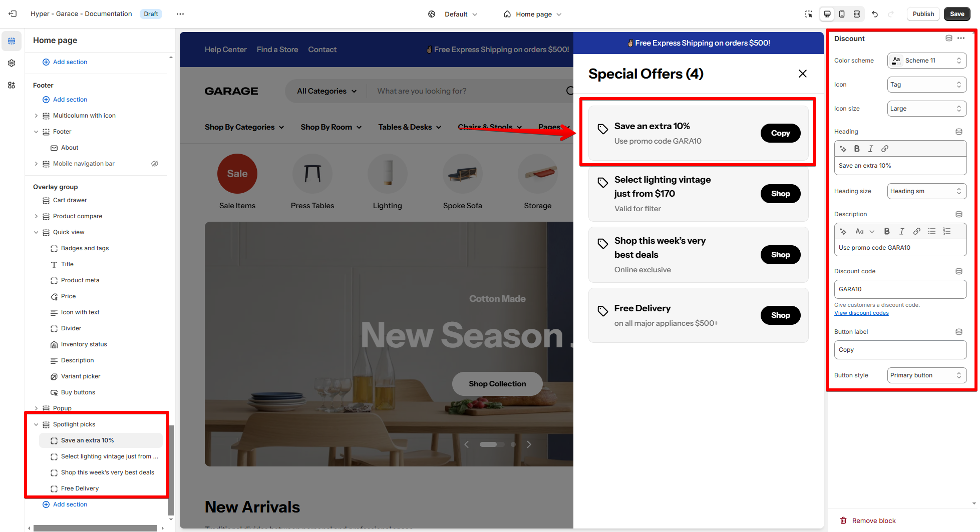Open Color scheme dropdown Scheme 11
Image resolution: width=980 pixels, height=532 pixels.
pyautogui.click(x=927, y=61)
